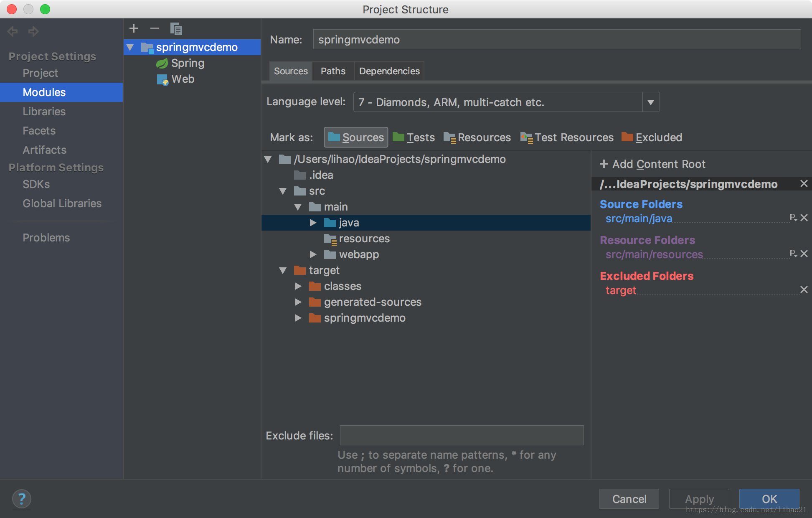Expand the webapp folder
812x518 pixels.
point(313,254)
